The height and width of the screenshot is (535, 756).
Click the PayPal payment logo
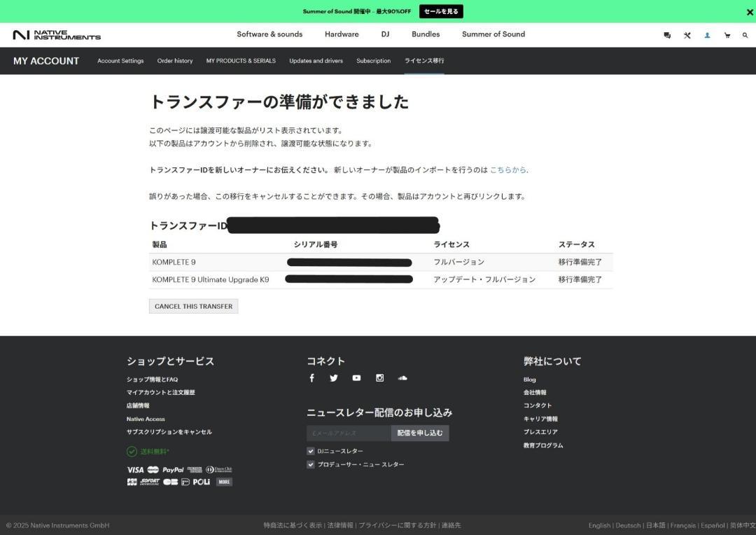[173, 469]
